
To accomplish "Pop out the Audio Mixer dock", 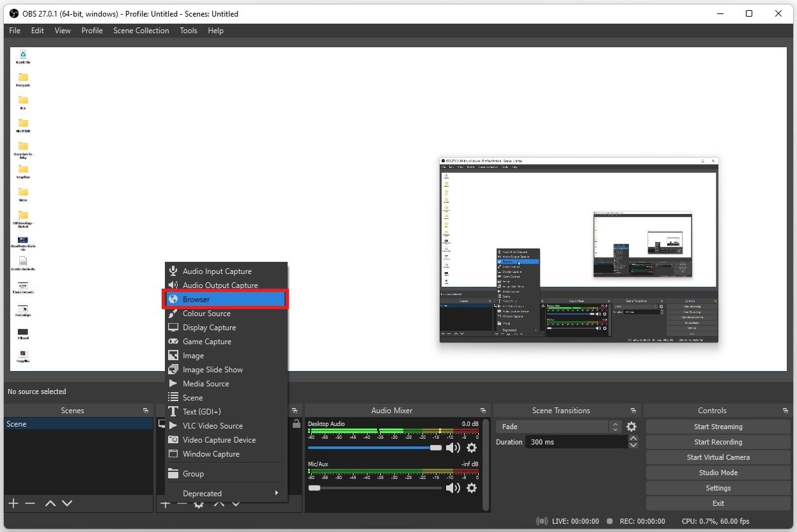I will [x=483, y=411].
